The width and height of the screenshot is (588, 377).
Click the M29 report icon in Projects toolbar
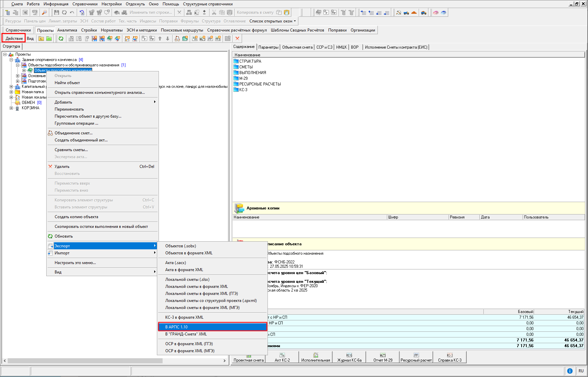(202, 39)
